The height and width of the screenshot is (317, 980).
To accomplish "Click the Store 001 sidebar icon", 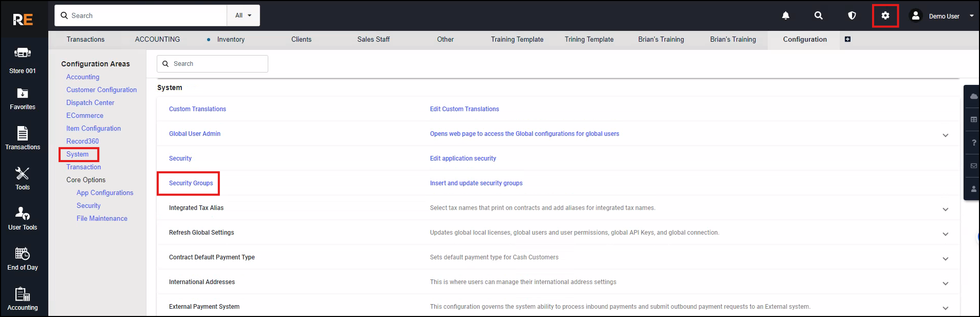I will tap(23, 60).
